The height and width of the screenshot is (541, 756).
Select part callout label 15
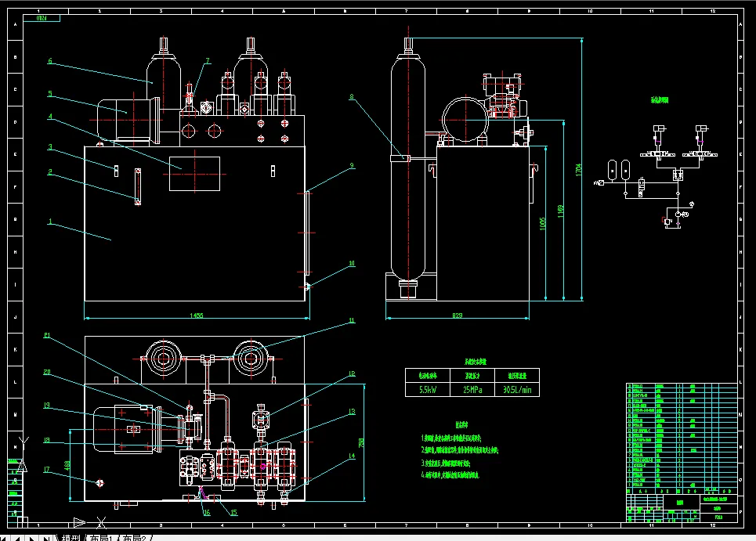tap(233, 513)
